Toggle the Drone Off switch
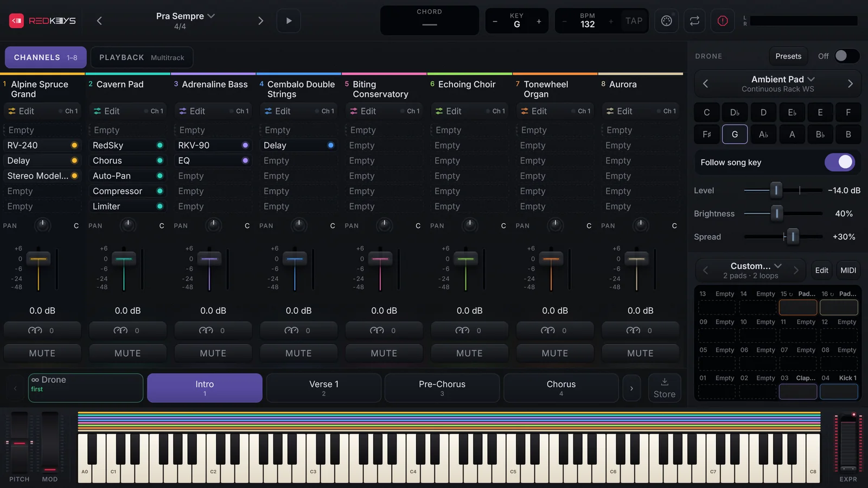868x488 pixels. click(x=846, y=56)
